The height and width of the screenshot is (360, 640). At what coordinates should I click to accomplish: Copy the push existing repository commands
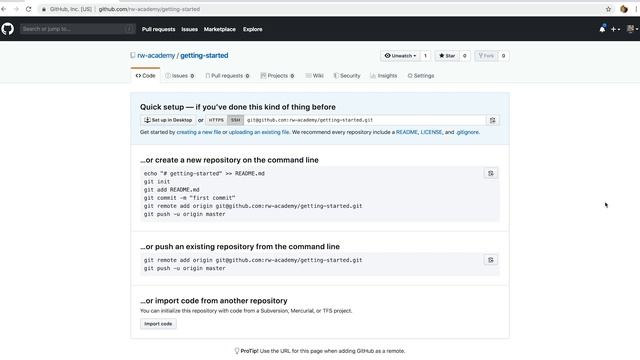tap(491, 260)
